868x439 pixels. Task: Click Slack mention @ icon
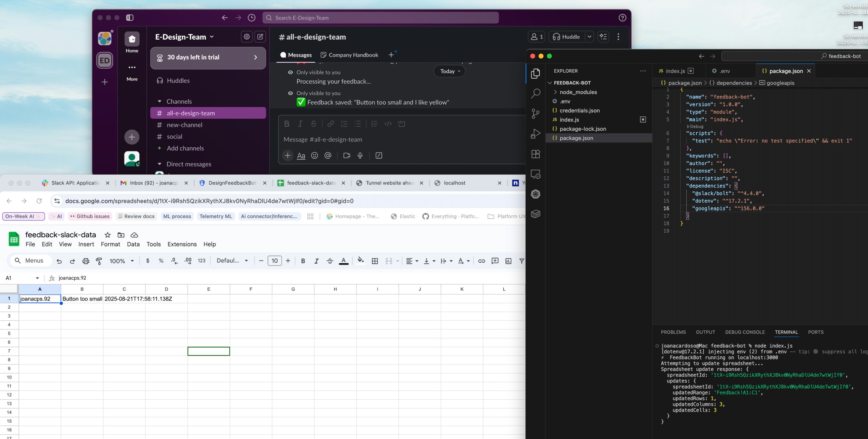(x=328, y=155)
